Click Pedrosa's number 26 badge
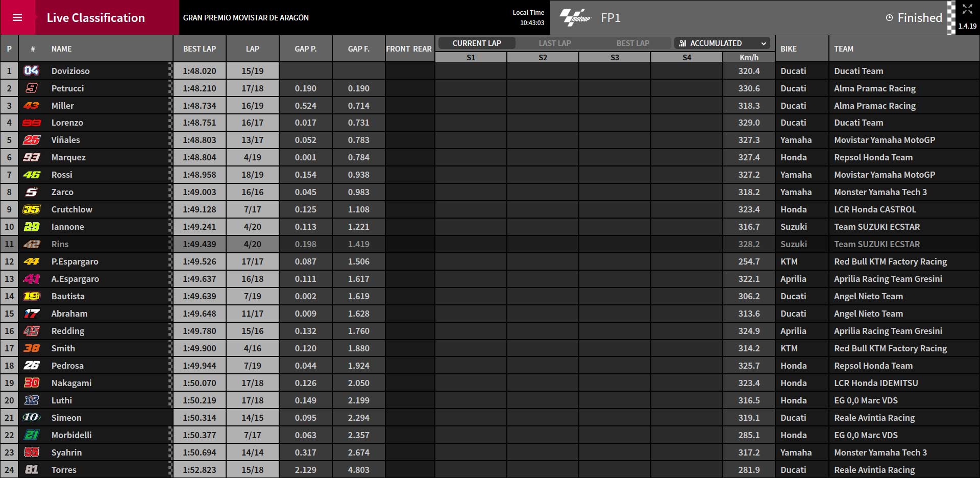Viewport: 980px width, 478px height. (31, 366)
